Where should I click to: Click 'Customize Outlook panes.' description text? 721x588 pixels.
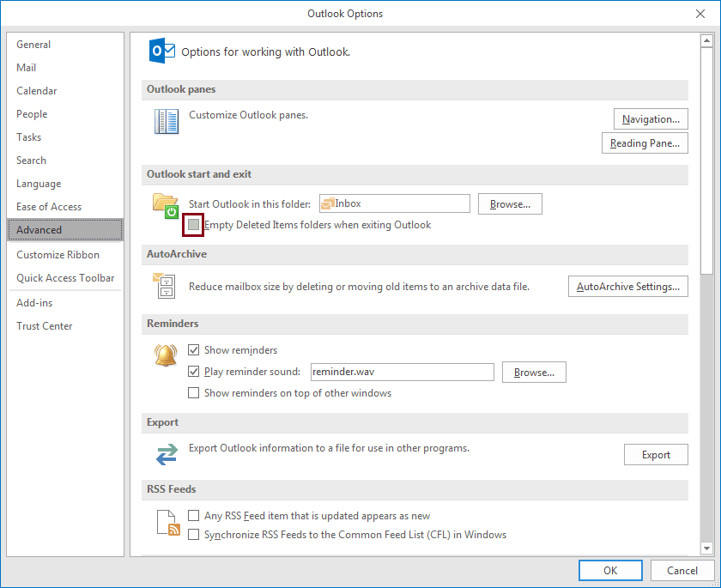coord(248,115)
